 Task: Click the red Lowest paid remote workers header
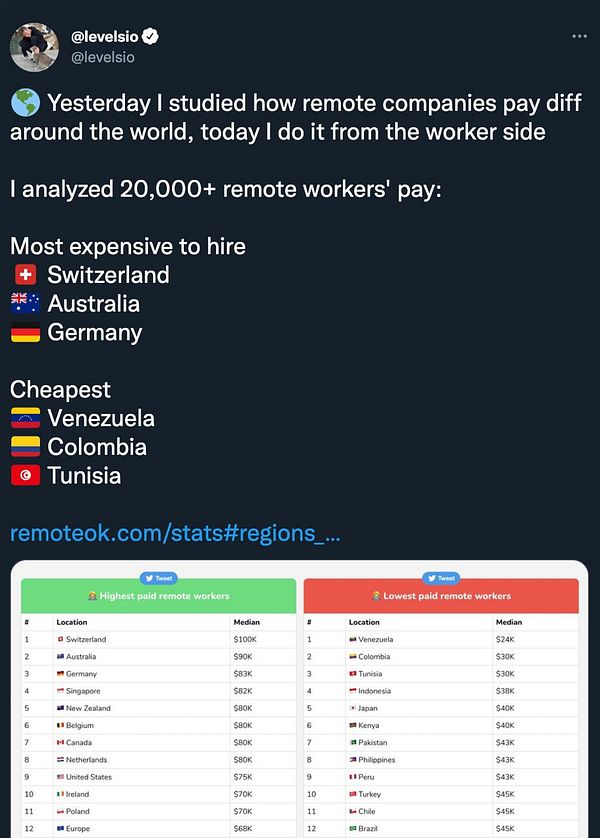pos(441,596)
